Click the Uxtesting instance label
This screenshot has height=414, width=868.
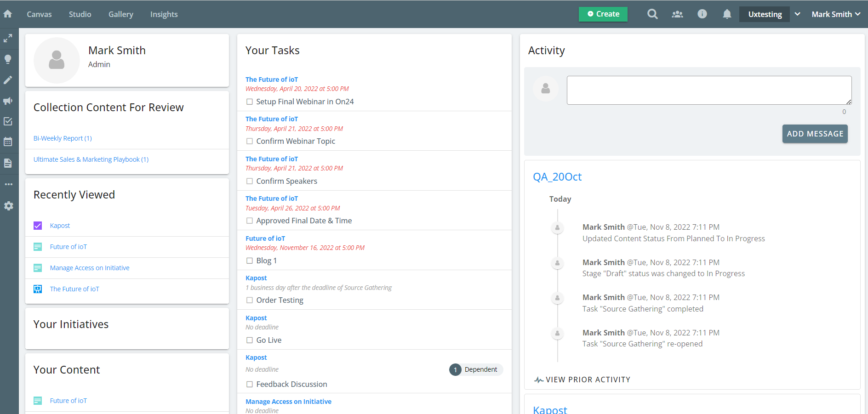[x=765, y=14]
